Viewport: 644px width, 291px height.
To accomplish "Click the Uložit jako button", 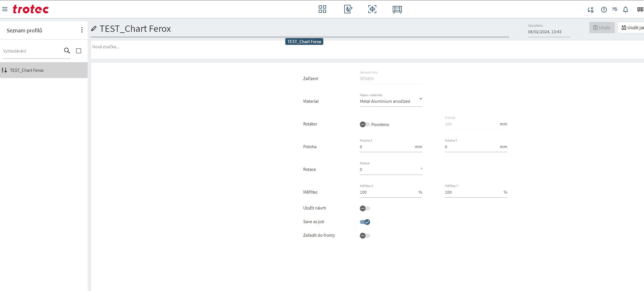I will click(x=632, y=28).
